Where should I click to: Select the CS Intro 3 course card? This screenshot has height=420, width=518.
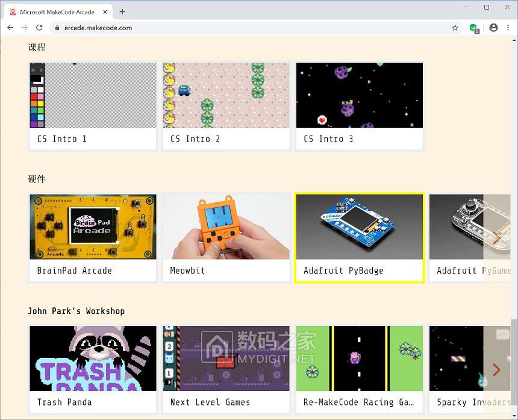(359, 106)
